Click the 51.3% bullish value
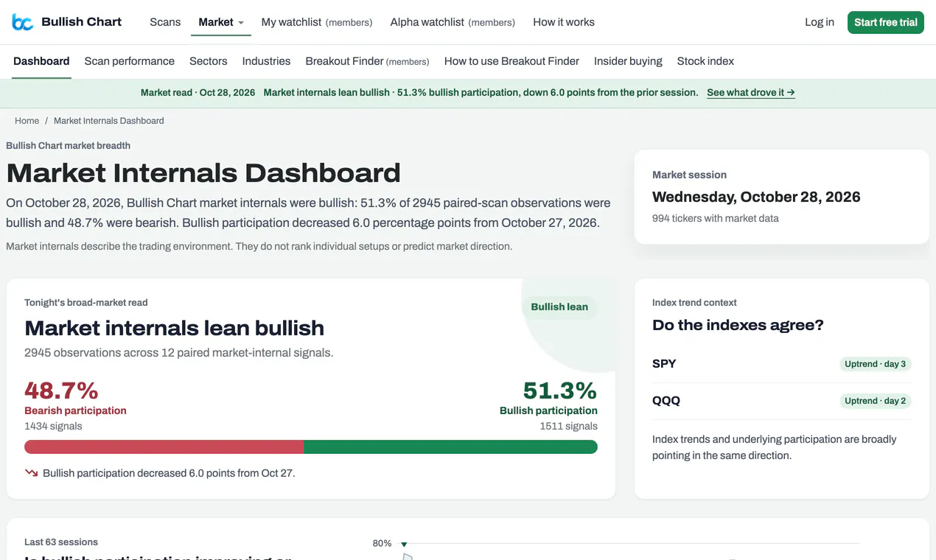936x560 pixels. coord(560,390)
